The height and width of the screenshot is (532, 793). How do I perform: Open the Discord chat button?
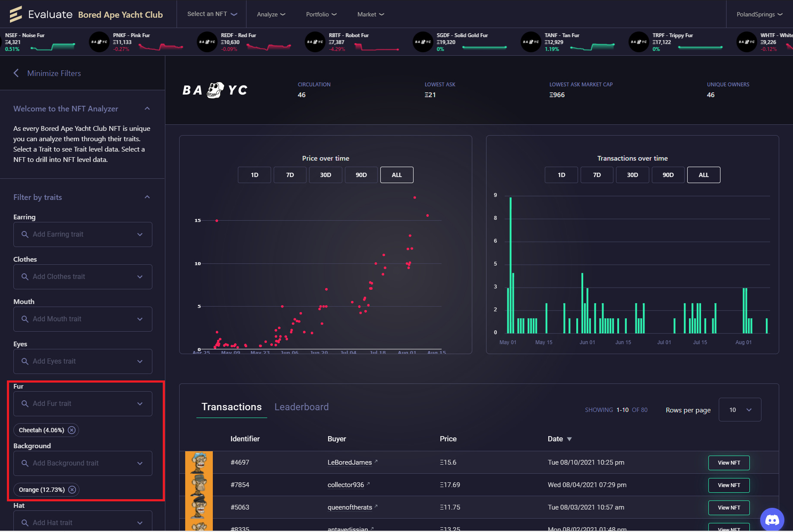(x=772, y=519)
